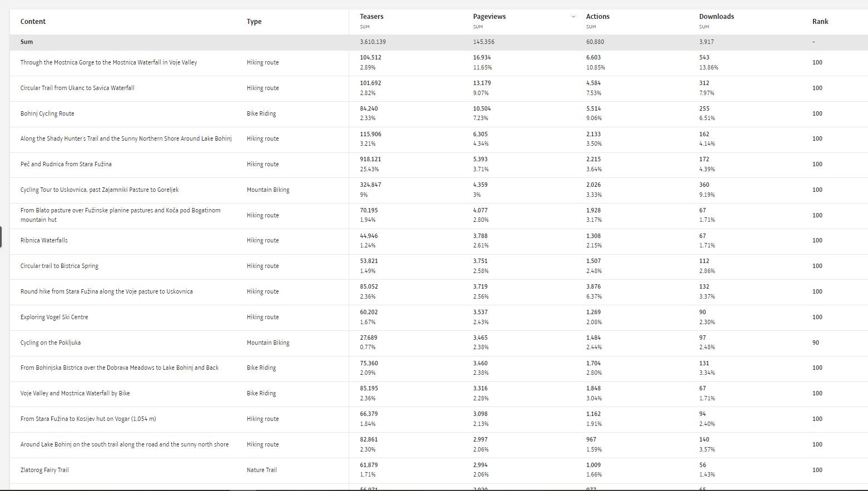Click "Mountain Biking" type of Cycling Tour to Uskovnica

[x=268, y=190]
